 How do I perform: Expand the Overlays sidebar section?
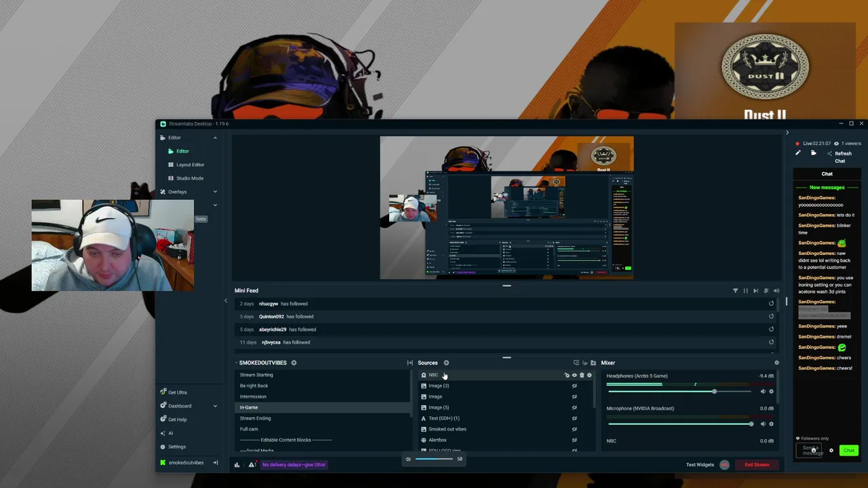(215, 192)
